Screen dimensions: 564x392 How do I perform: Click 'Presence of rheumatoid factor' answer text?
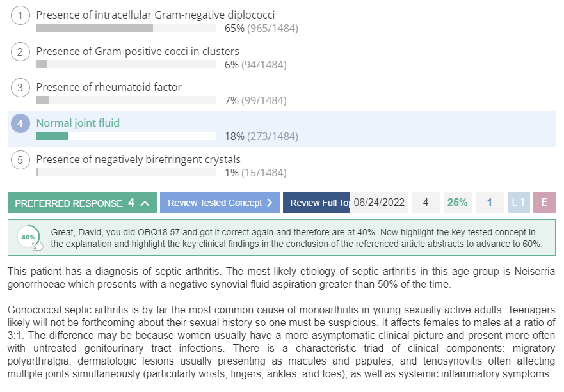pyautogui.click(x=109, y=87)
